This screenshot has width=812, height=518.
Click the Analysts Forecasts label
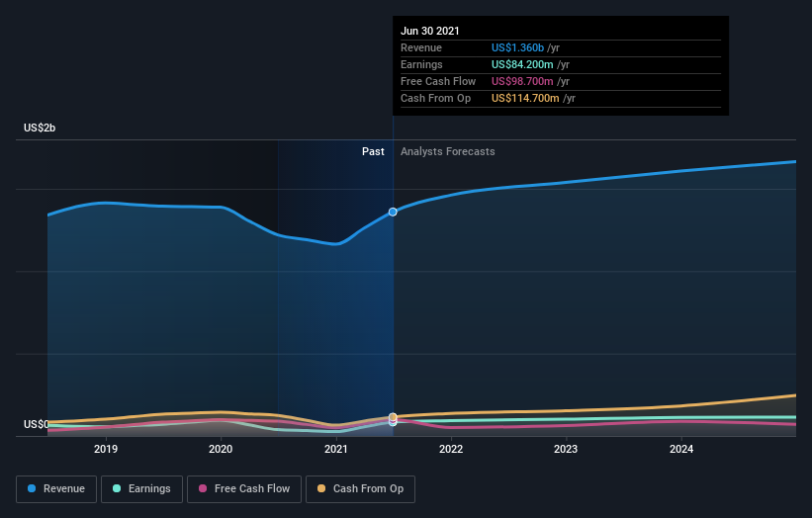point(447,151)
